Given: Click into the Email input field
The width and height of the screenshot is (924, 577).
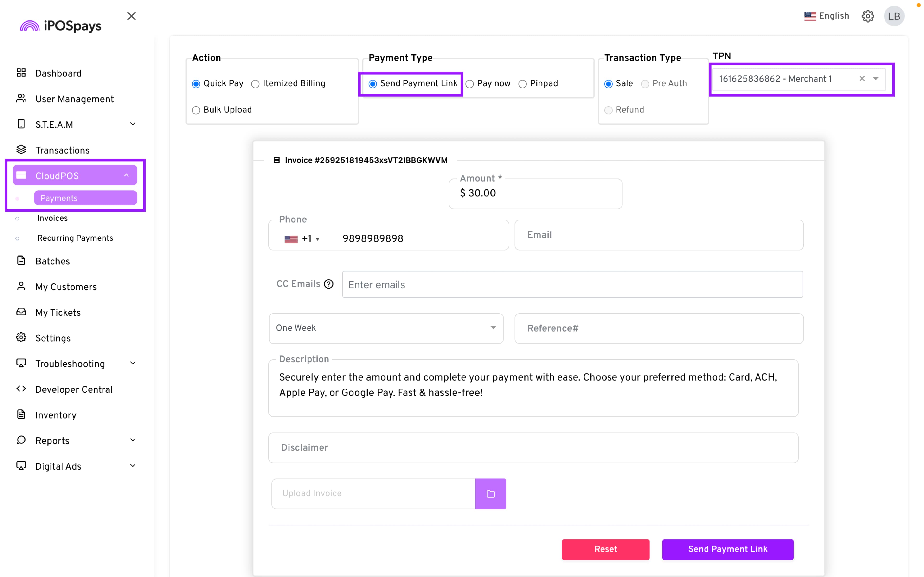Looking at the screenshot, I should coord(659,235).
